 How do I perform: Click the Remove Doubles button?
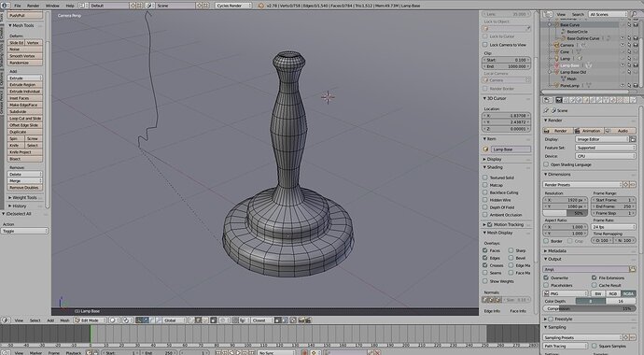click(25, 188)
